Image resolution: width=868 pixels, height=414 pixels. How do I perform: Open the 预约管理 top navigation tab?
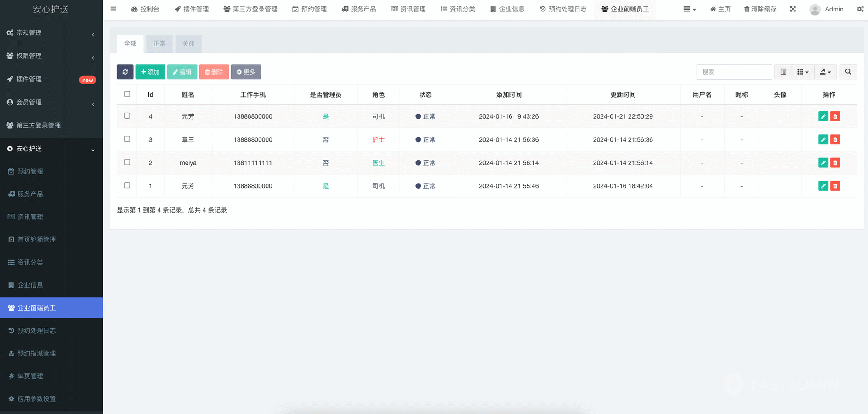(x=309, y=9)
